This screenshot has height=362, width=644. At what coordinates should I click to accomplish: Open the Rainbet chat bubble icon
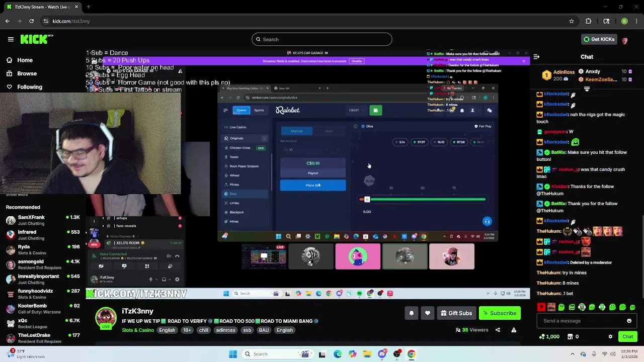point(490,111)
